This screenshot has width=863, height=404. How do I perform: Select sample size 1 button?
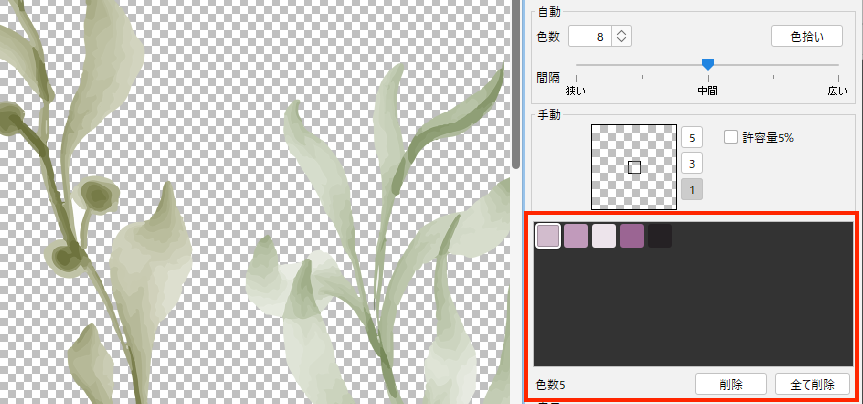[692, 190]
